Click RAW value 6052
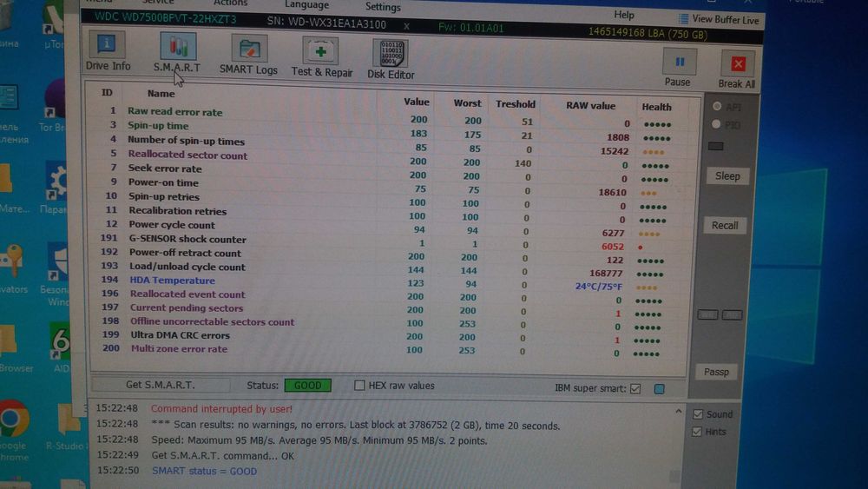 (612, 247)
